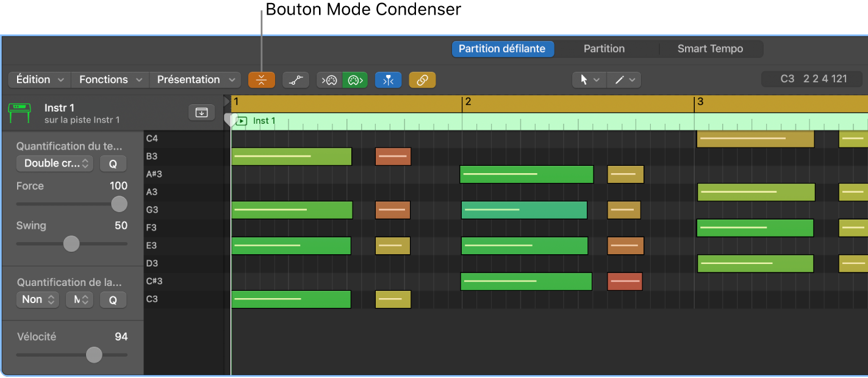Select long A#3 note at bar 2
This screenshot has height=378, width=868.
pos(527,174)
